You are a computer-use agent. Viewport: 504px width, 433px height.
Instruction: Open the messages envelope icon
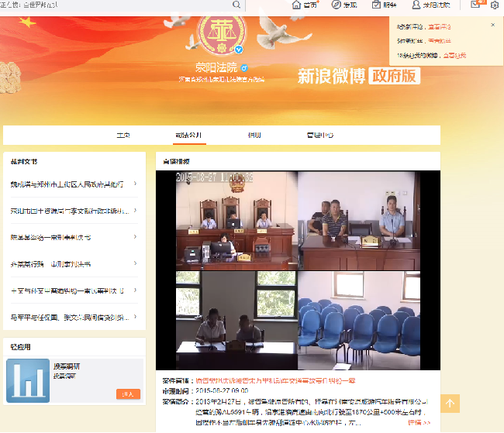coord(475,4)
